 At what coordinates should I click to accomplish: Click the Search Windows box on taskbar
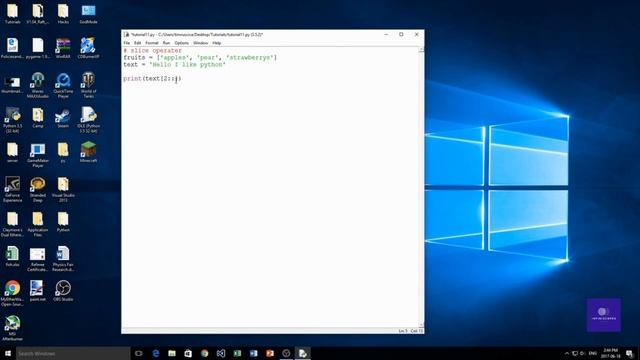(73, 353)
